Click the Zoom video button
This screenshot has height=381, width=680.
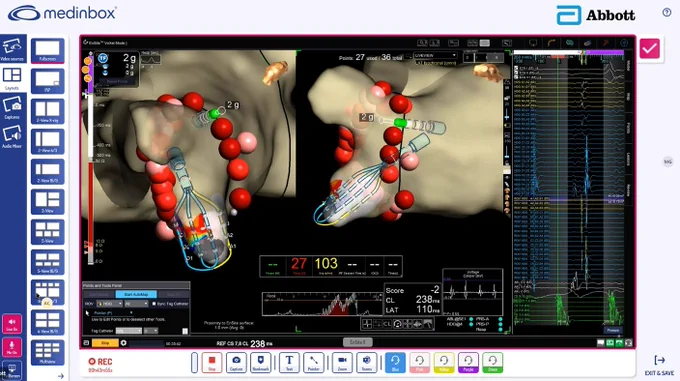342,362
